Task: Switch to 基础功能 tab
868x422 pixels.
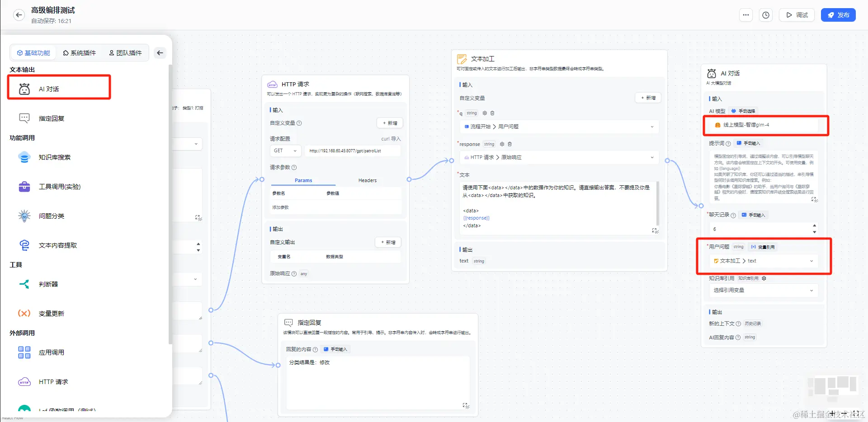Action: 33,53
